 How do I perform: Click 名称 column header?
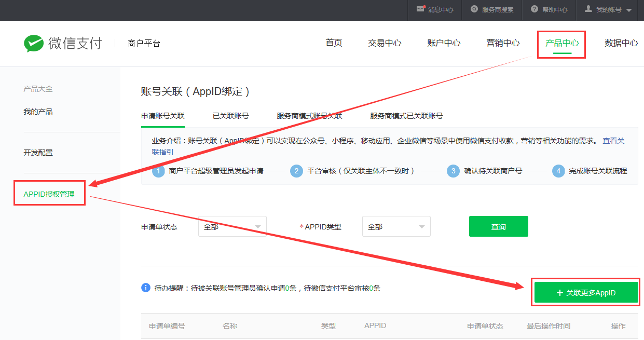[x=230, y=326]
